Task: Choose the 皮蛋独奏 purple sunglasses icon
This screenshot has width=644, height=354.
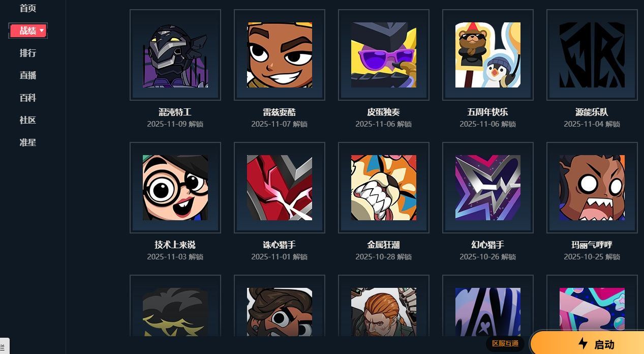Action: click(x=384, y=55)
